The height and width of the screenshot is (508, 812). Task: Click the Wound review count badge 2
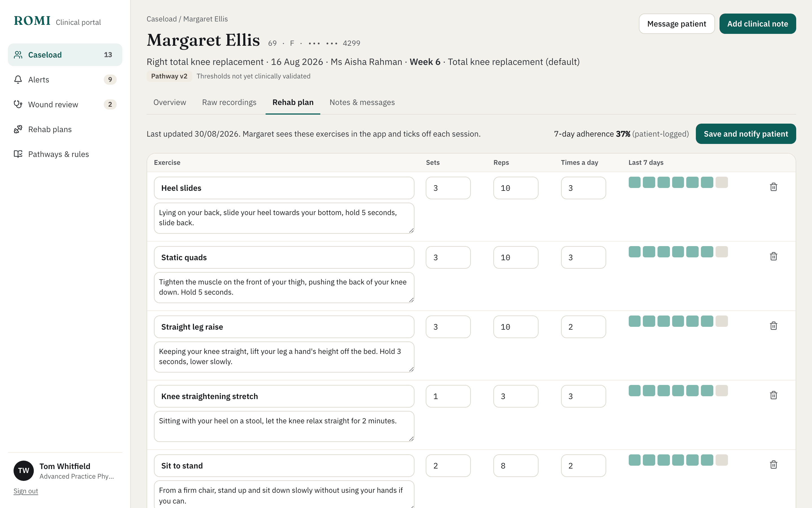110,104
